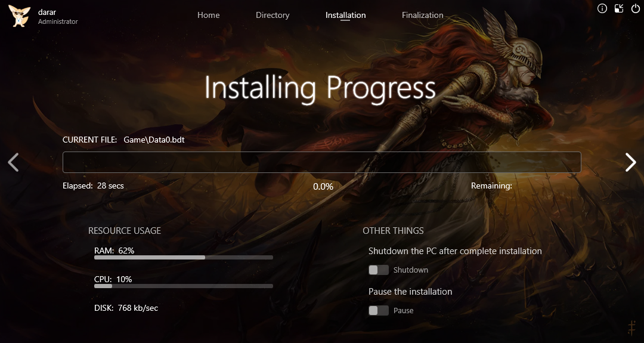
Task: Click the RAM usage bar
Action: point(184,258)
